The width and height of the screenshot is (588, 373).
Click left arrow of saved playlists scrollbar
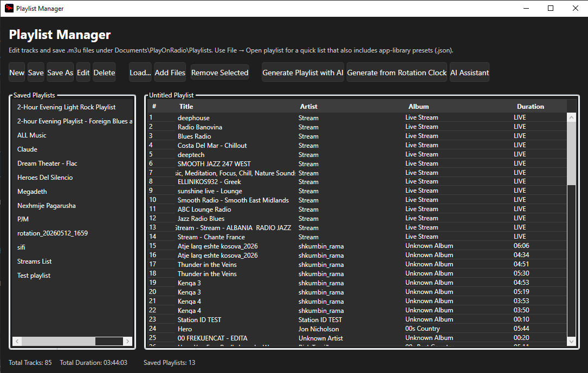(x=16, y=341)
